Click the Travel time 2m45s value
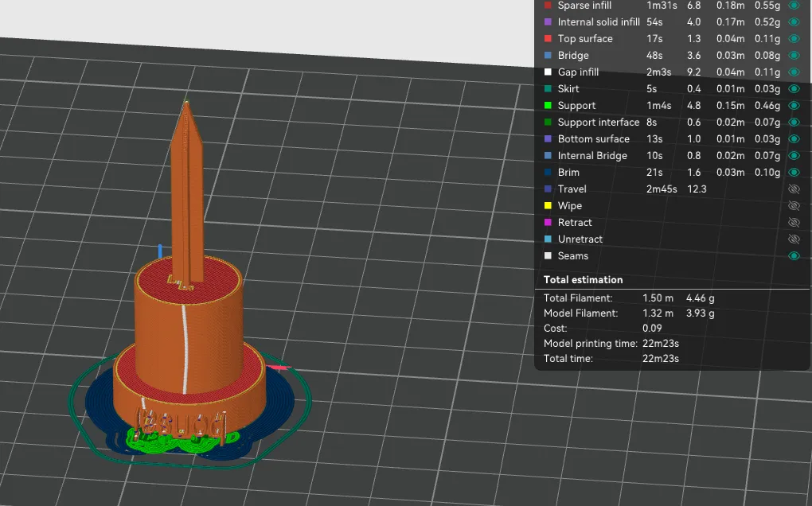 coord(662,189)
